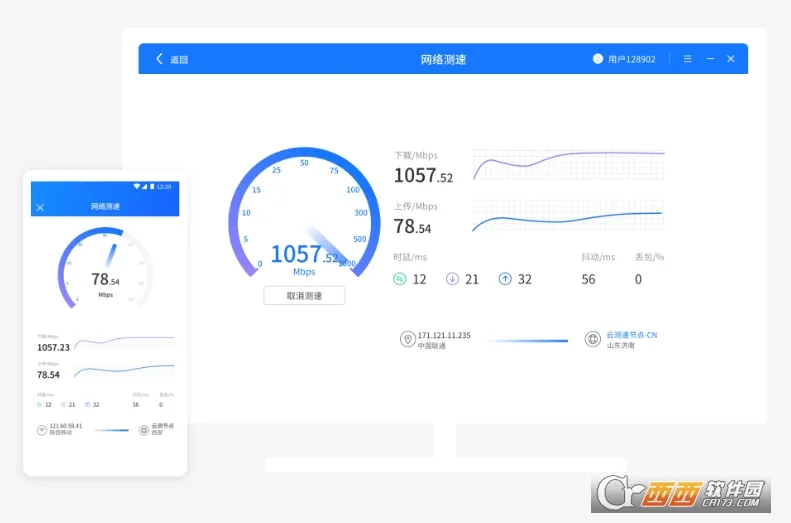Screen dimensions: 791x523
Task: Click the 用户128902 username text
Action: pos(632,59)
